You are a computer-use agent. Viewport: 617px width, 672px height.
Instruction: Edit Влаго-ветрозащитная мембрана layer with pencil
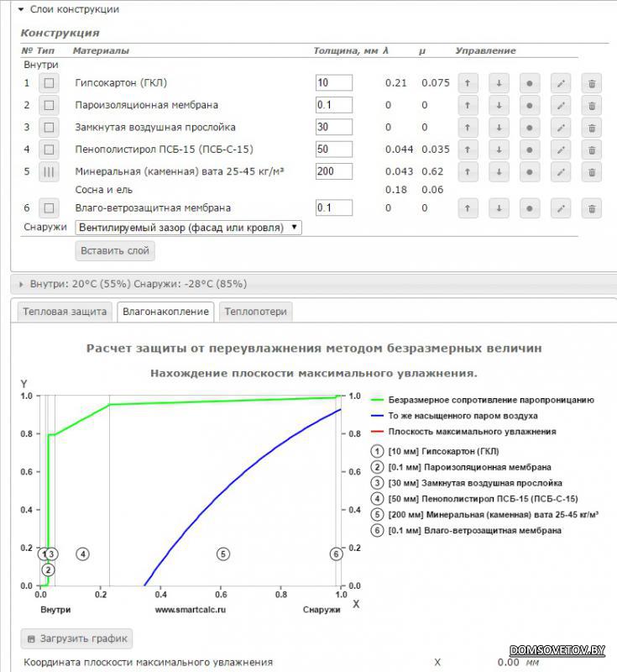[x=561, y=208]
